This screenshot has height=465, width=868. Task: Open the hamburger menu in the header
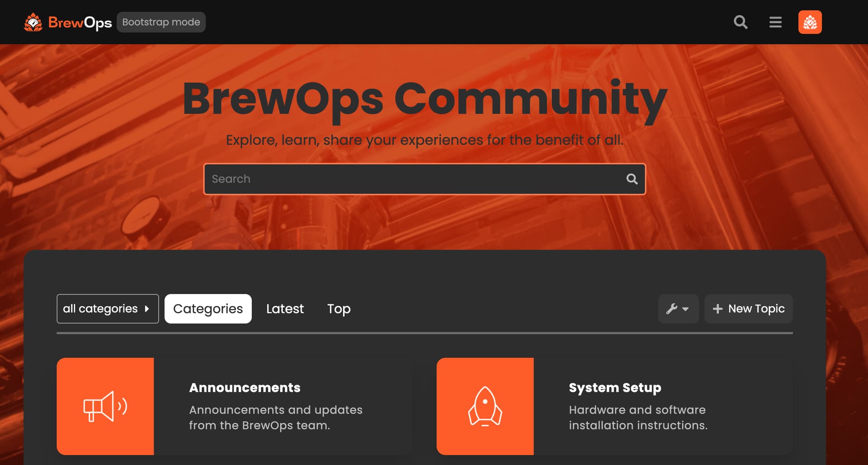[x=775, y=22]
